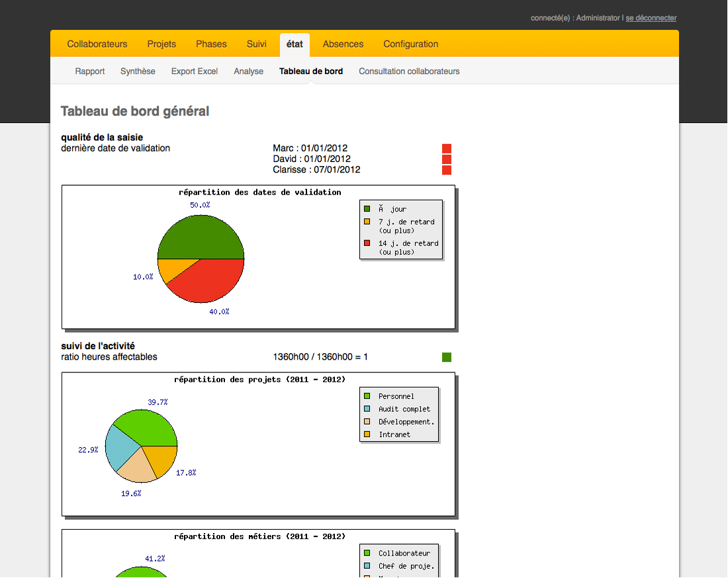728x578 pixels.
Task: Click ratio heures affectables label
Action: coord(109,356)
